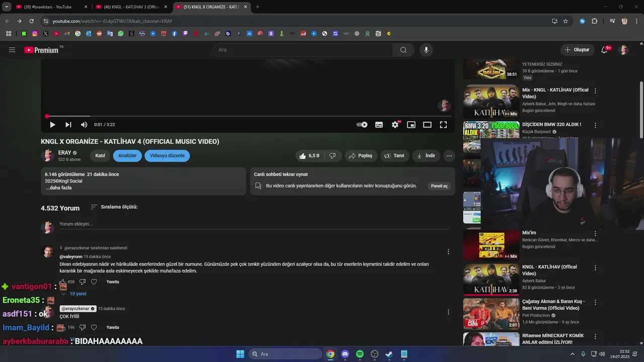
Task: Open a new browser tab
Action: click(x=258, y=7)
